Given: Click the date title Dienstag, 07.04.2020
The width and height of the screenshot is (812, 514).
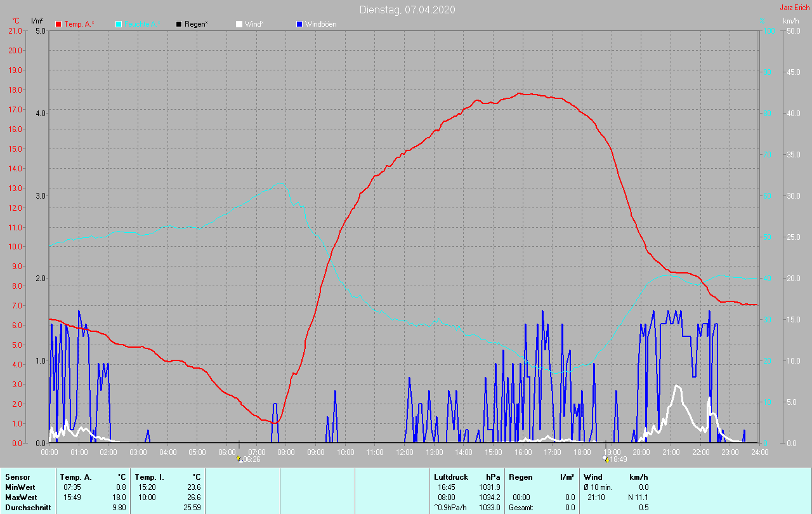Looking at the screenshot, I should tap(407, 10).
